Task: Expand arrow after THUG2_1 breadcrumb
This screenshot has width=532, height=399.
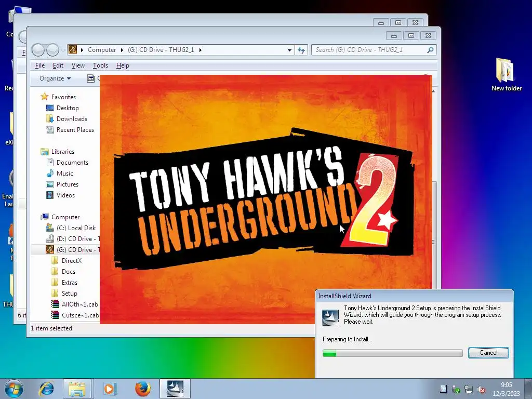Action: click(201, 50)
